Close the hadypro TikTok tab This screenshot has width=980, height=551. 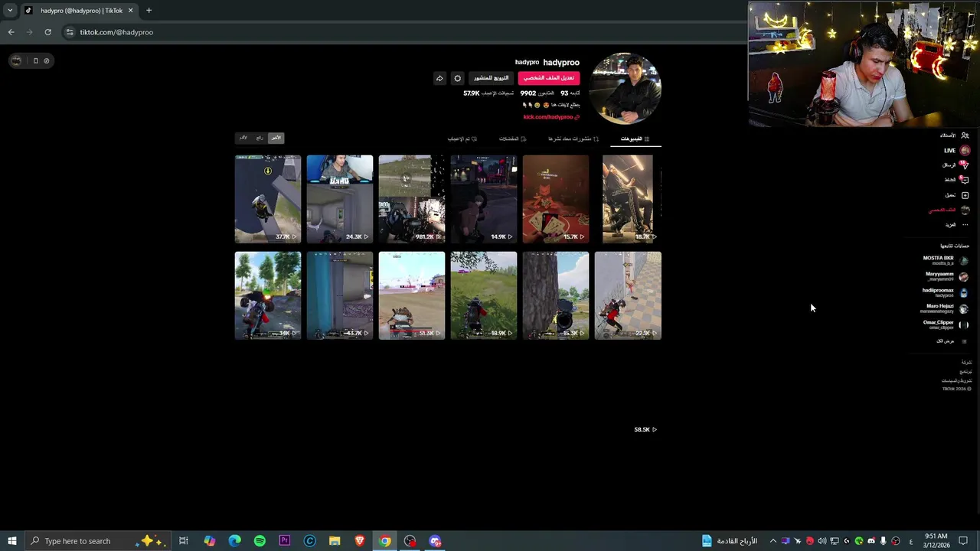coord(130,11)
